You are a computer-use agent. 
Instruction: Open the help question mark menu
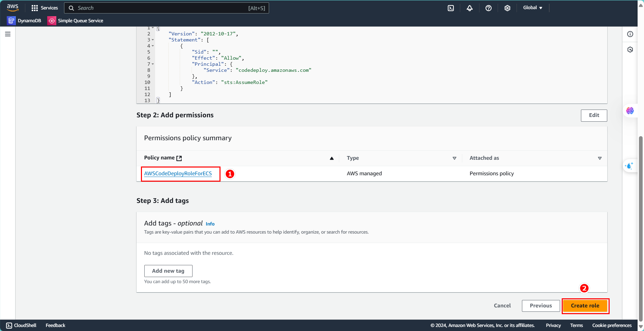[x=489, y=8]
